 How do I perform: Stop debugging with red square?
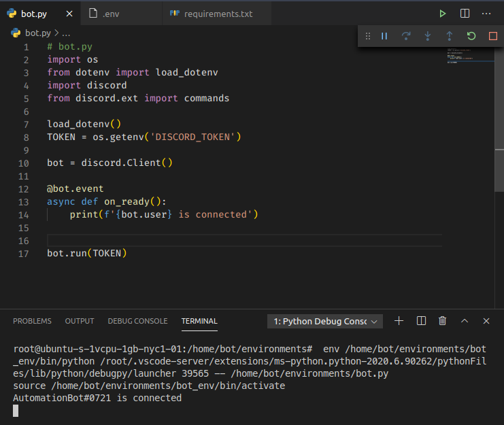point(492,36)
